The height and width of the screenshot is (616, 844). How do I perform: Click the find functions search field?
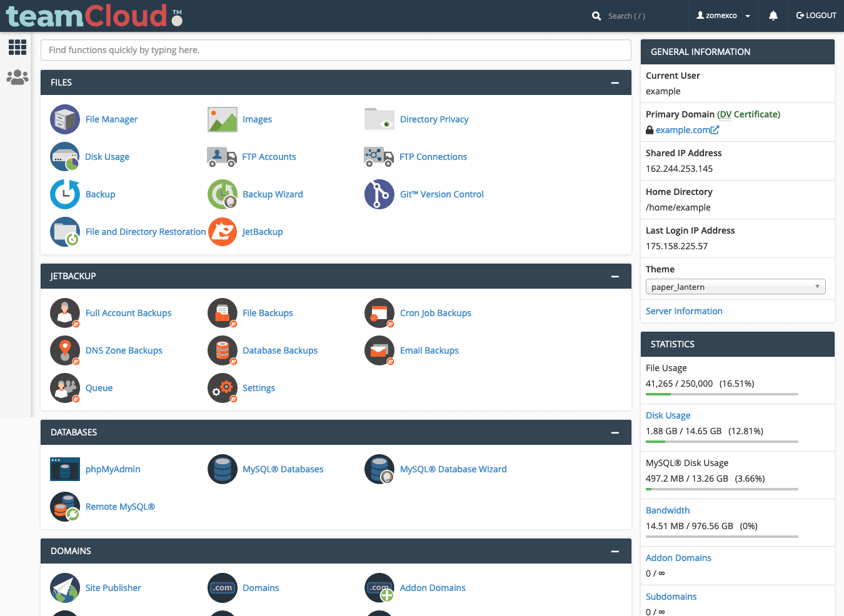[336, 50]
